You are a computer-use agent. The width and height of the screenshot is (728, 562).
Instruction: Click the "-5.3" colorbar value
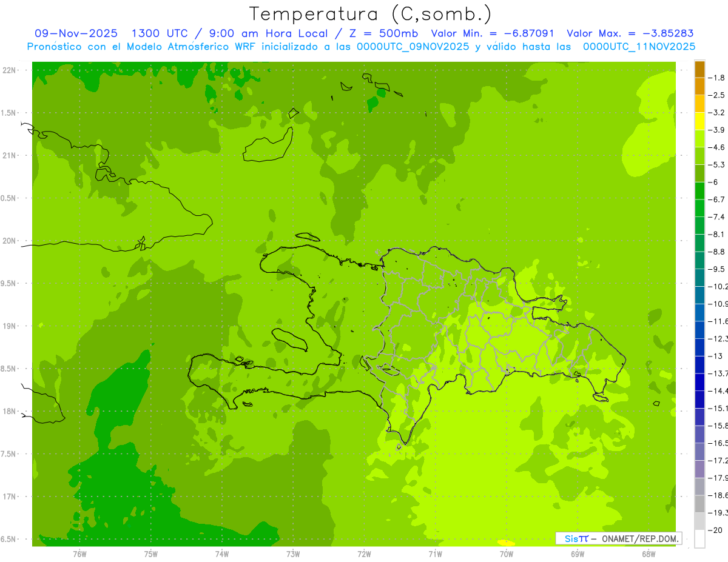point(716,165)
